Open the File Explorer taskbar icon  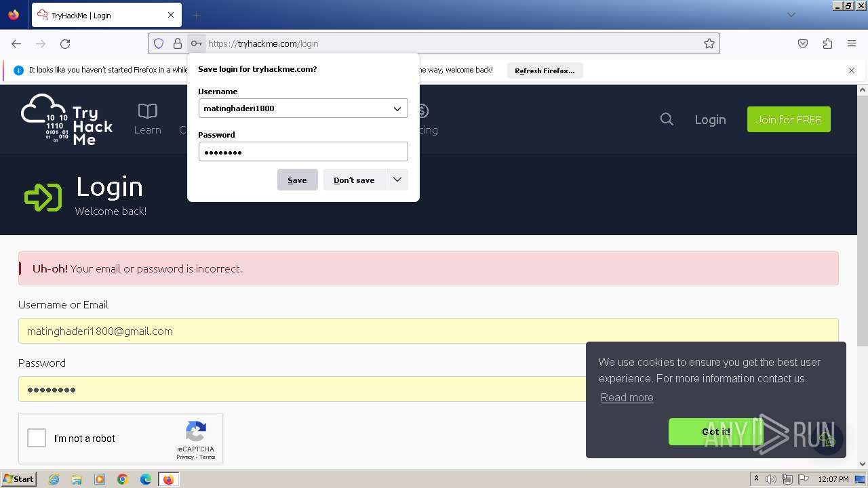click(x=77, y=479)
